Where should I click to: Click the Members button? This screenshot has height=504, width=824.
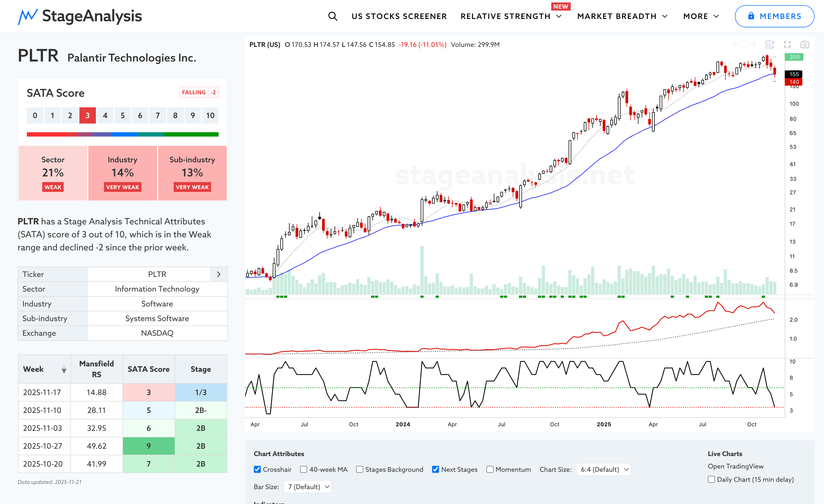(x=774, y=16)
